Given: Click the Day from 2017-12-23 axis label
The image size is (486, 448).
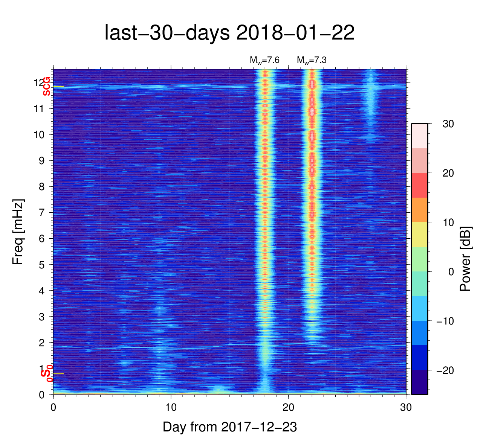Looking at the screenshot, I should point(230,427).
